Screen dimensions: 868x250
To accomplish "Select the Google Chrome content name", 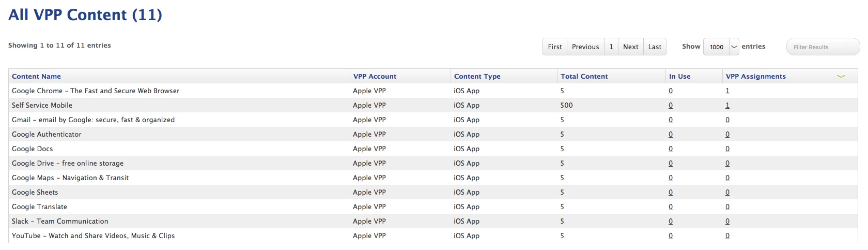I will pyautogui.click(x=96, y=91).
